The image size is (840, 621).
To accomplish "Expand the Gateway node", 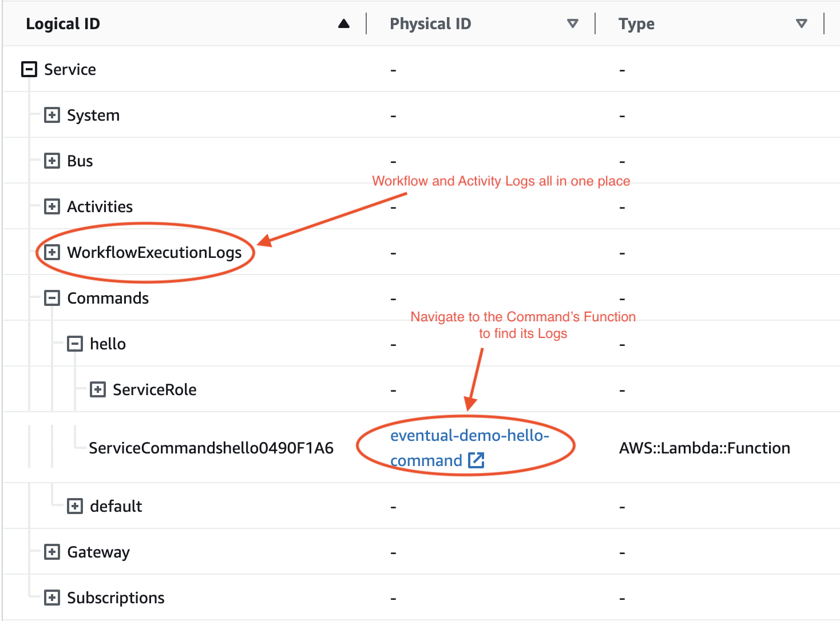I will (52, 552).
